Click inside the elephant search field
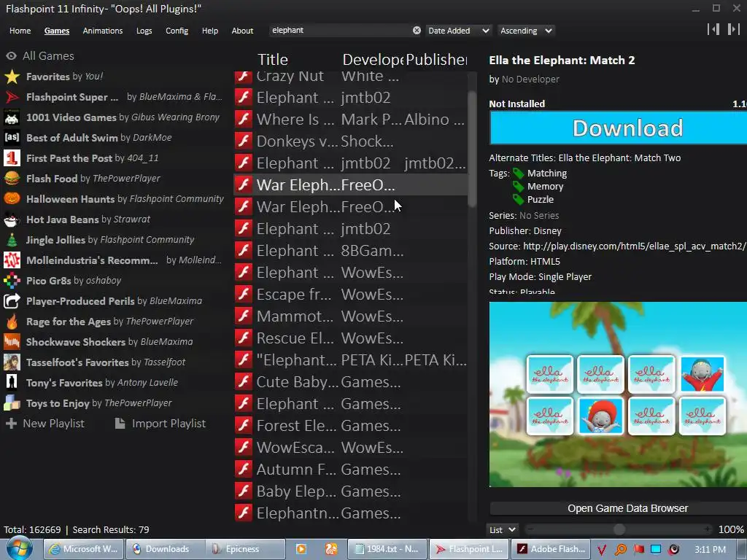This screenshot has width=747, height=560. 341,31
